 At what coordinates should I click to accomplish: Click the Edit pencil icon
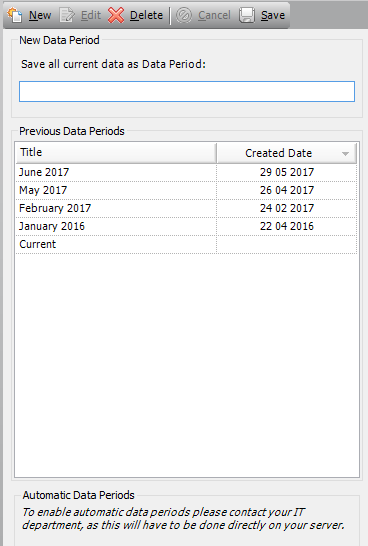point(67,15)
